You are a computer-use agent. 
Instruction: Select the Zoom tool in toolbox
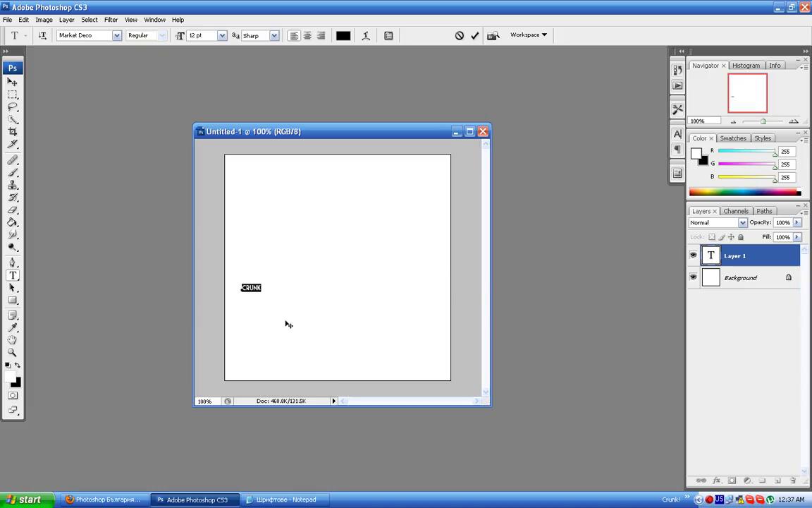[13, 352]
